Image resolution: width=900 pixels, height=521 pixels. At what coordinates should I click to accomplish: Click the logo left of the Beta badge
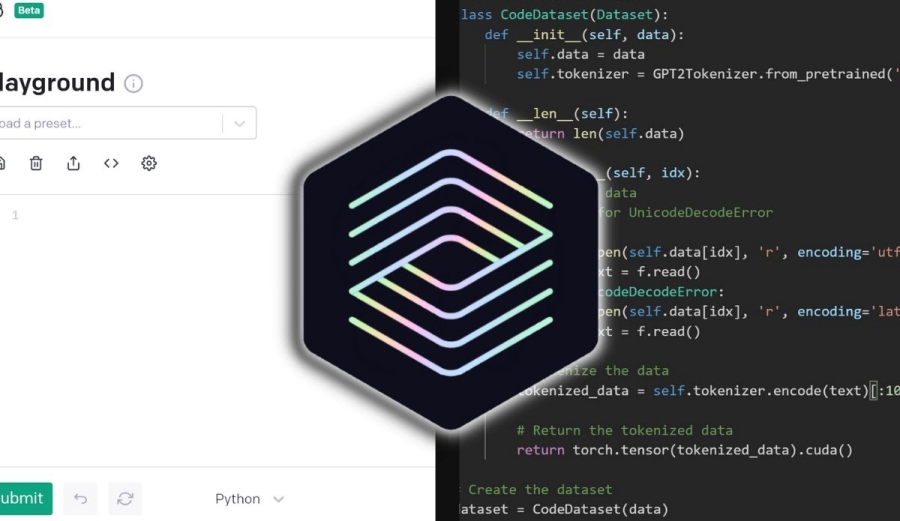pos(2,10)
